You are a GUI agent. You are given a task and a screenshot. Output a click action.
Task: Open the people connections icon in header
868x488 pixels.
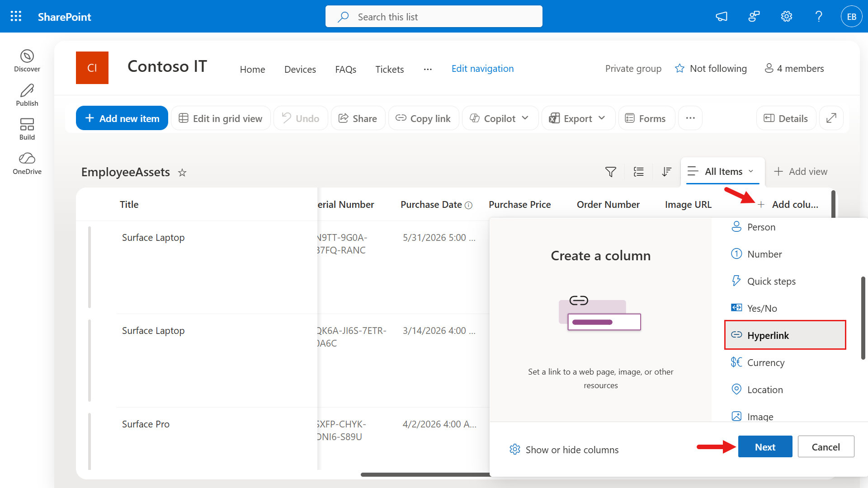[754, 17]
